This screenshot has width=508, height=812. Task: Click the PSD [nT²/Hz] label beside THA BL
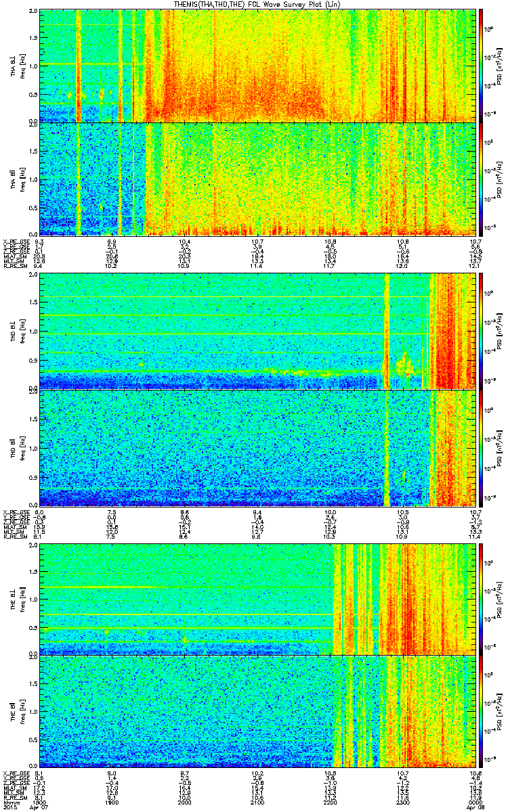[x=501, y=66]
